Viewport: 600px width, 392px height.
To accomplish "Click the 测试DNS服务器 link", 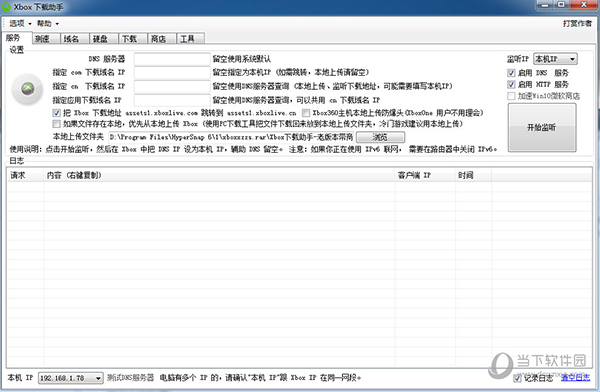I will [x=130, y=378].
